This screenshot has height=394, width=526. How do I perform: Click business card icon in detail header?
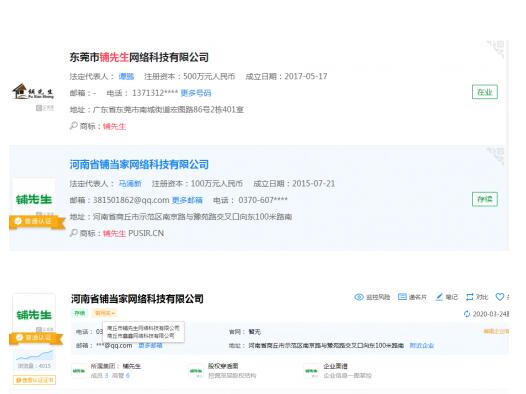pos(402,297)
